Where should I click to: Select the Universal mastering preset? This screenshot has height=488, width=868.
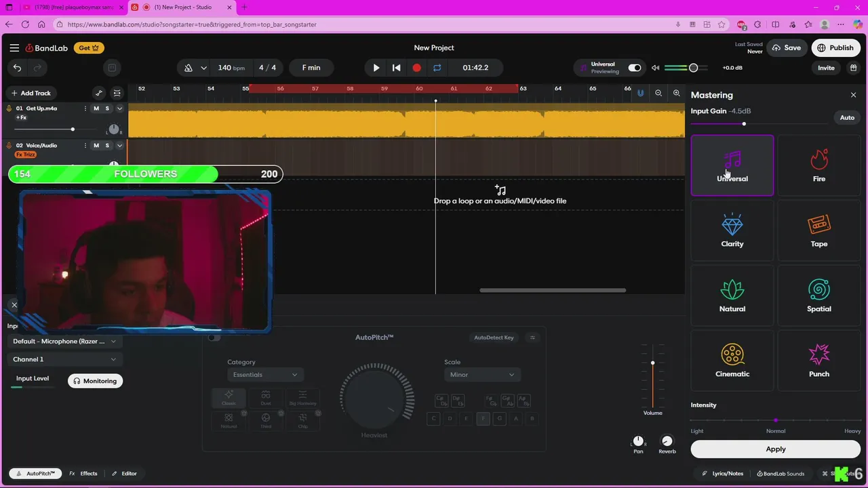pos(732,165)
